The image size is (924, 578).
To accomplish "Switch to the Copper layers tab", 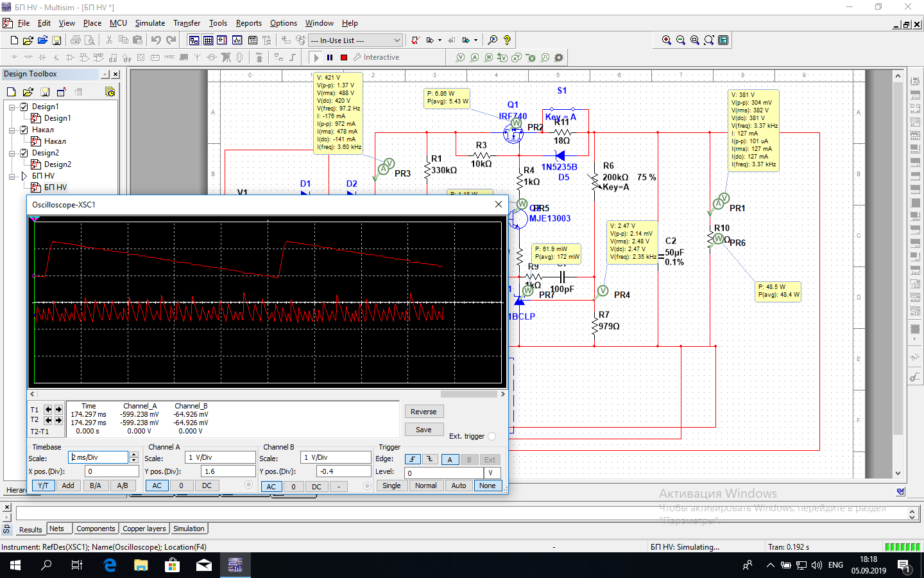I will [x=144, y=529].
